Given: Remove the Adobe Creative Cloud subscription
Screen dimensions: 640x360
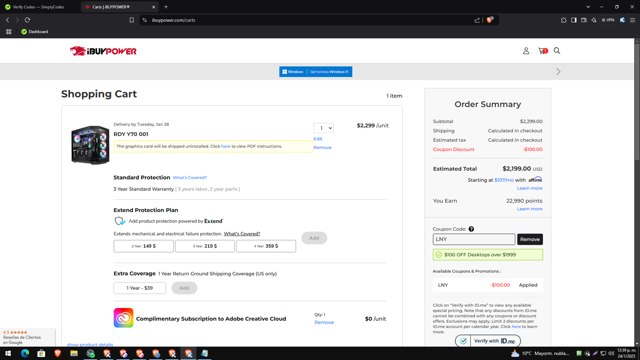Looking at the screenshot, I should click(324, 322).
